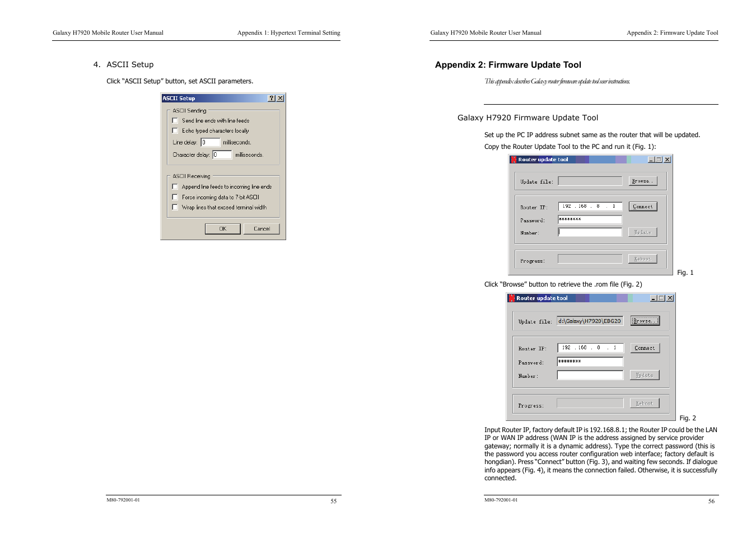This screenshot has height=534, width=756.
Task: Click the help question mark in ASCII Setup
Action: coord(272,98)
